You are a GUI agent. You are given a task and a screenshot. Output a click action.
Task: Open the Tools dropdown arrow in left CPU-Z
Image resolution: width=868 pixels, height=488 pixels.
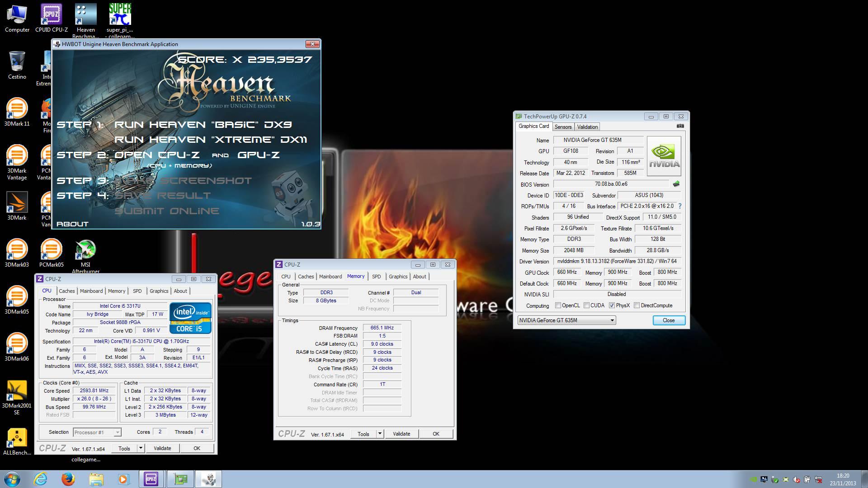141,448
